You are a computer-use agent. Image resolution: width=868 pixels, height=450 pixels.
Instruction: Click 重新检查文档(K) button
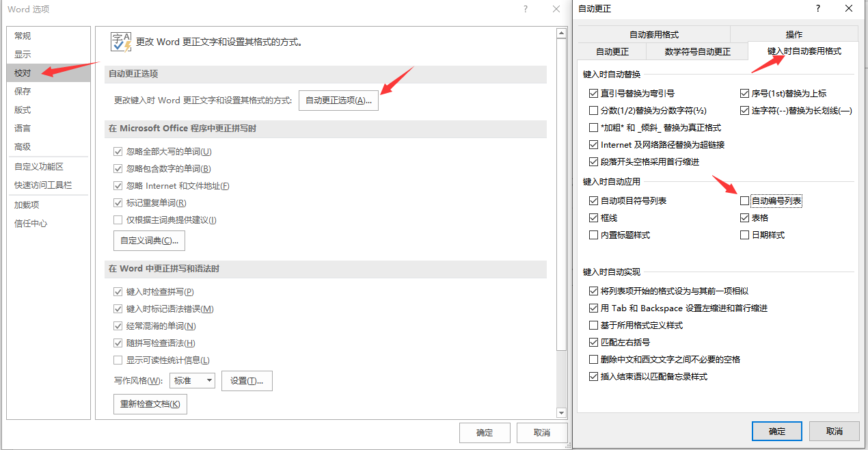click(150, 404)
